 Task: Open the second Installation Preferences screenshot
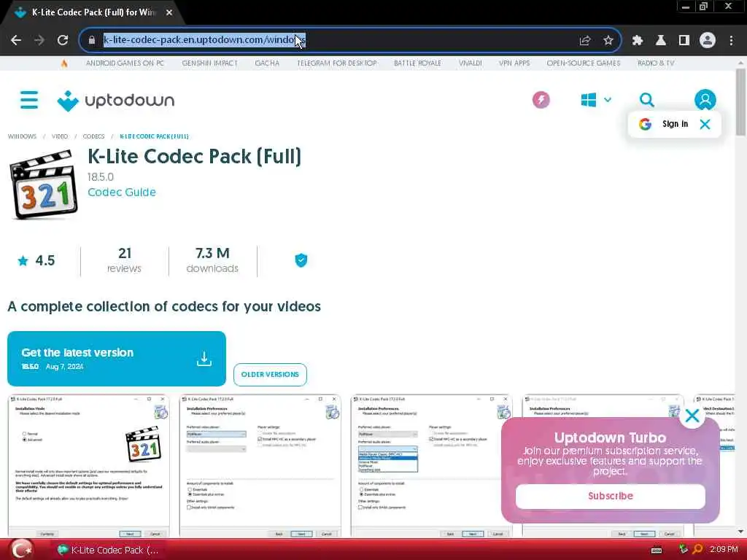(260, 466)
